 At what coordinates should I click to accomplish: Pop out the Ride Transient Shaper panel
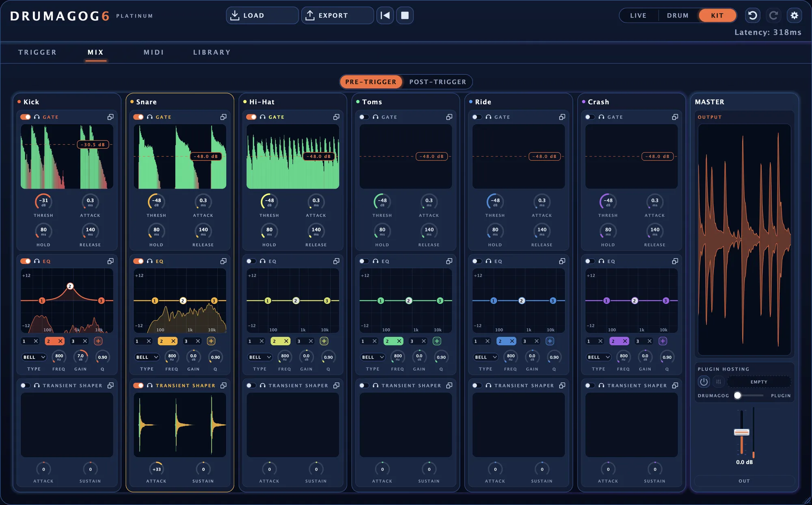pos(562,386)
